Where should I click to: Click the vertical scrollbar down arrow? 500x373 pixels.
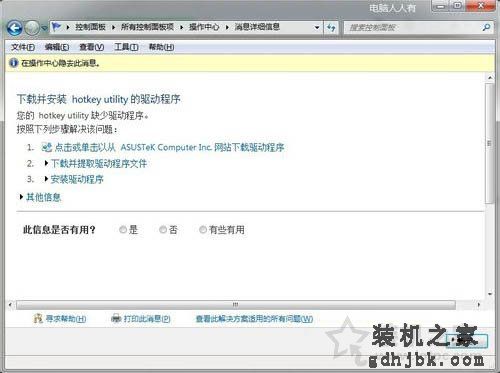point(490,294)
